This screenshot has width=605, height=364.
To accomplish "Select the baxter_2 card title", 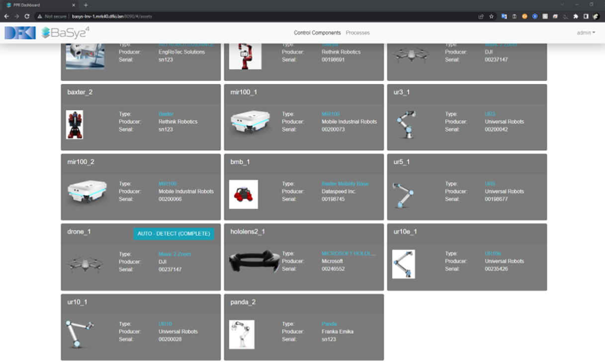I will (x=80, y=92).
